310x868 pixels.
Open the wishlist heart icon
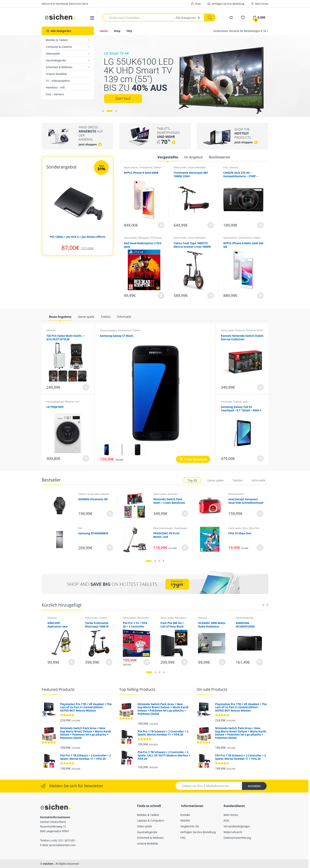(x=243, y=17)
